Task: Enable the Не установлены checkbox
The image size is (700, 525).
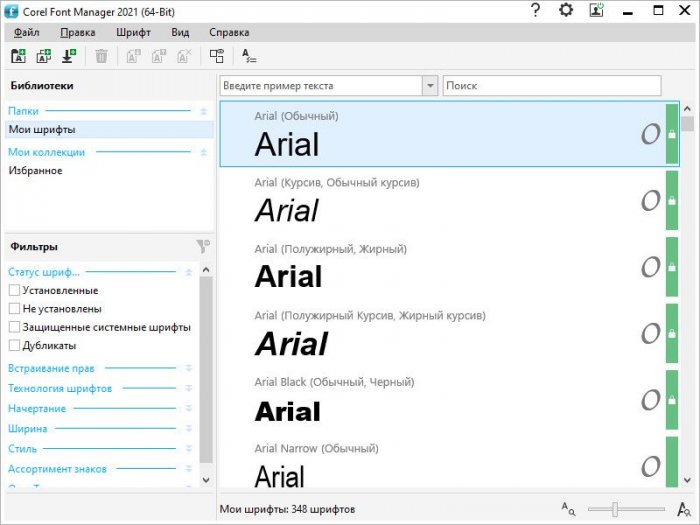Action: click(14, 308)
